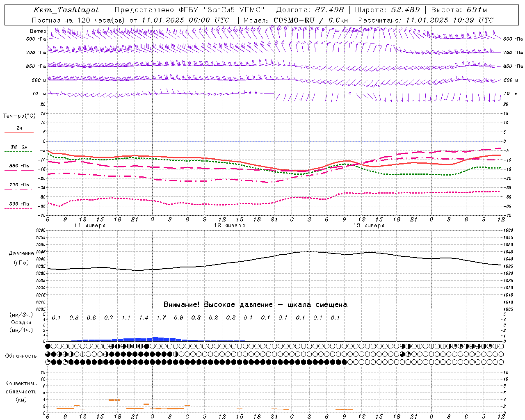Click 'Рассчитано: 11.01.2025 10:39 UTC' timestamp
Image resolution: width=525 pixels, height=420 pixels.
(426, 20)
